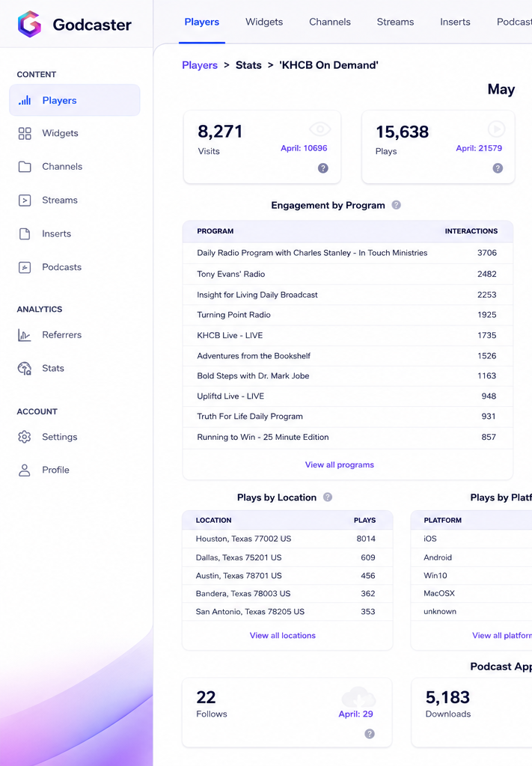Click the Widgets grid icon in sidebar
Image resolution: width=532 pixels, height=766 pixels.
[25, 133]
